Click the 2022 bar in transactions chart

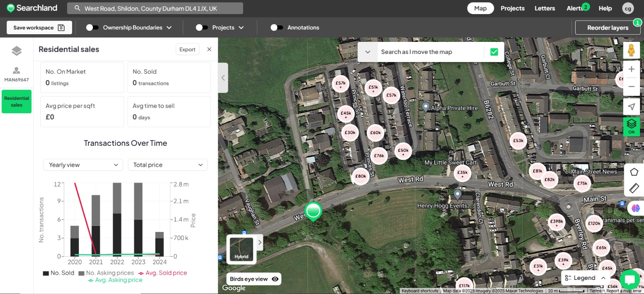(x=117, y=219)
